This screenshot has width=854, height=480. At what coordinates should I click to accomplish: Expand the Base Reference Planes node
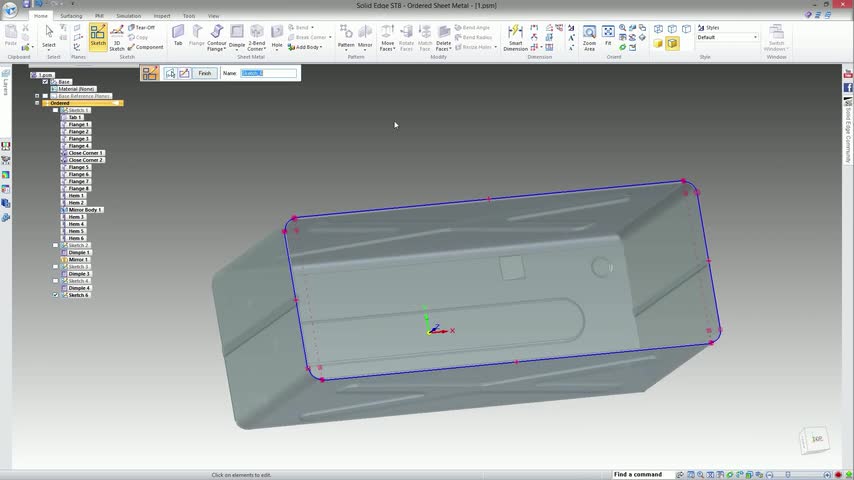[x=37, y=96]
